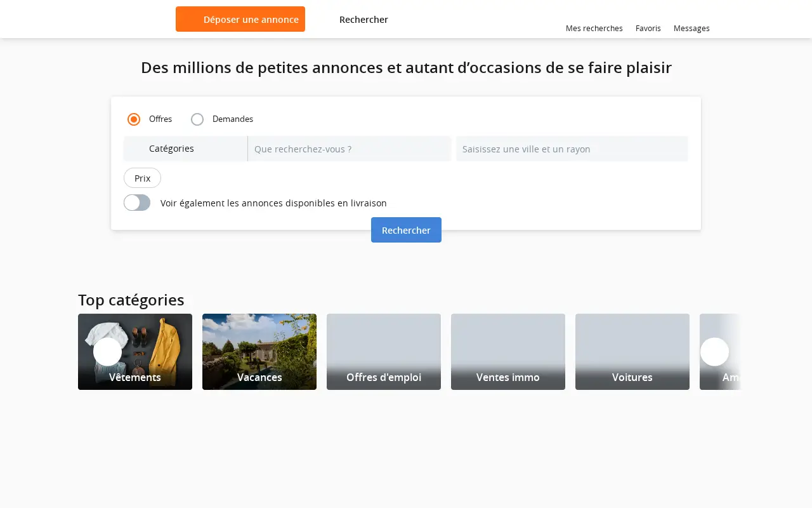Open the Prix filter
Image resolution: width=812 pixels, height=508 pixels.
click(x=142, y=178)
